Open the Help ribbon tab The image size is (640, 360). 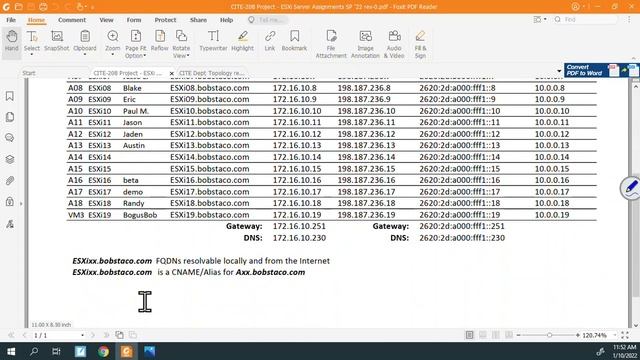click(x=227, y=20)
